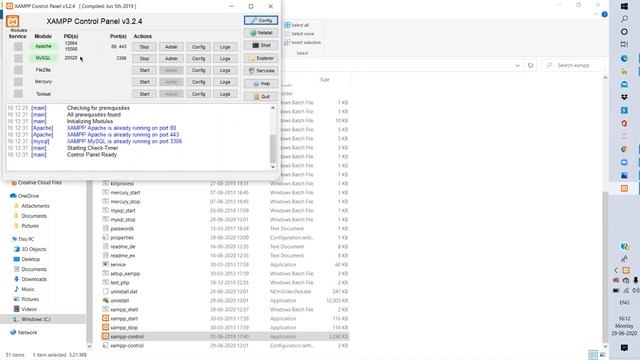The width and height of the screenshot is (640, 360).
Task: Open Tomcat Logs menu
Action: (225, 94)
